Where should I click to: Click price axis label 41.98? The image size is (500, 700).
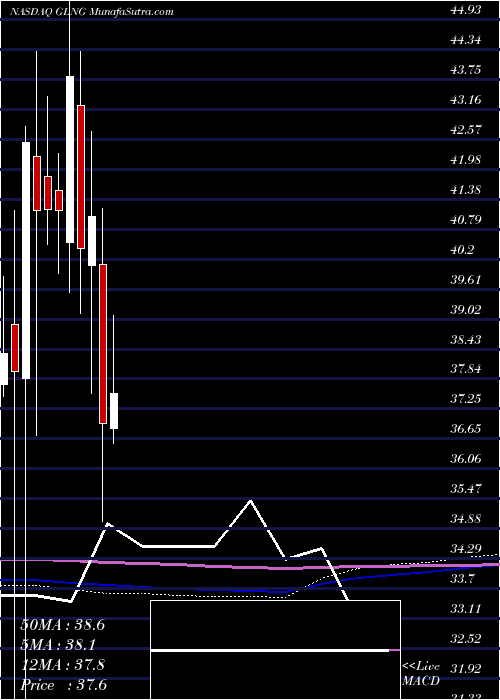click(x=465, y=160)
